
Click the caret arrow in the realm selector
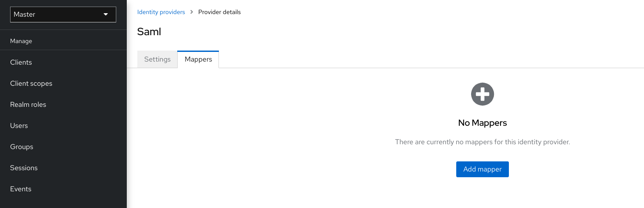click(105, 15)
